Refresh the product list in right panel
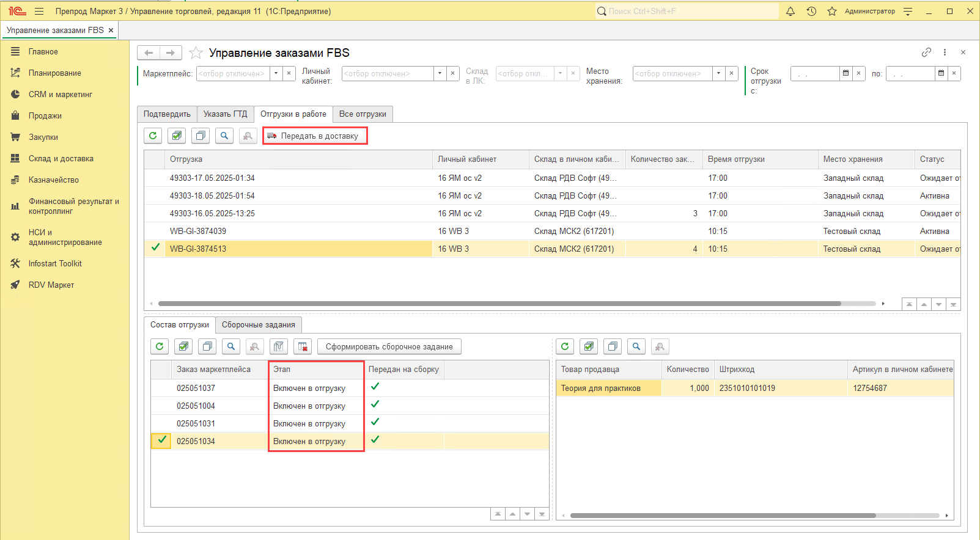 [565, 346]
